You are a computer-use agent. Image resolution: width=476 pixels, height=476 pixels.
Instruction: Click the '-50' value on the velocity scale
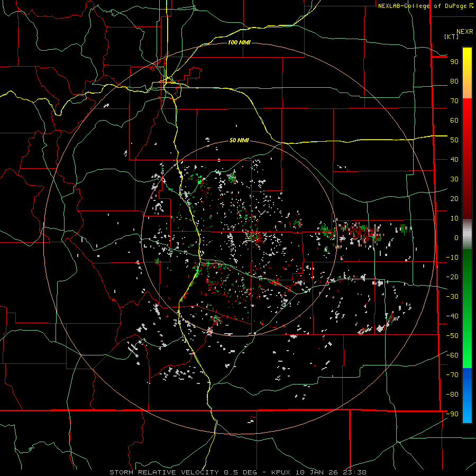452,336
